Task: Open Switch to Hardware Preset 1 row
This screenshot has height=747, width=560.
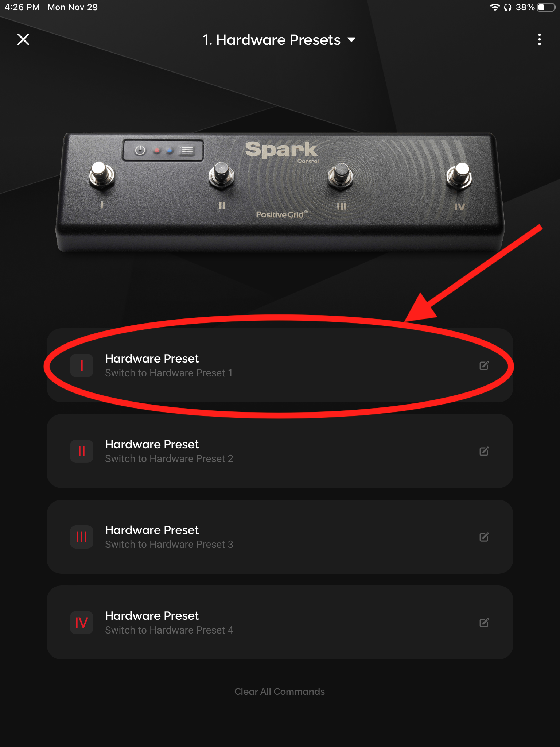Action: click(x=280, y=365)
